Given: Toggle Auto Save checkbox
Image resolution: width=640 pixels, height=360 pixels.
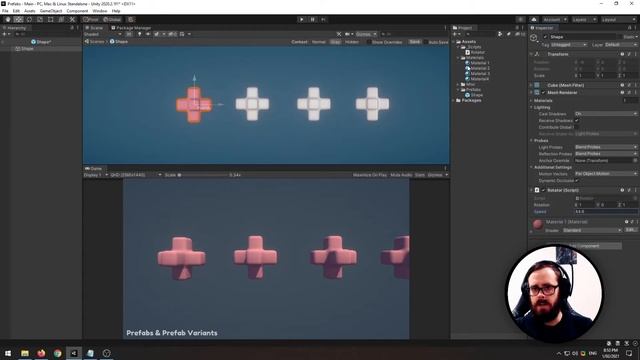Looking at the screenshot, I should coord(426,42).
